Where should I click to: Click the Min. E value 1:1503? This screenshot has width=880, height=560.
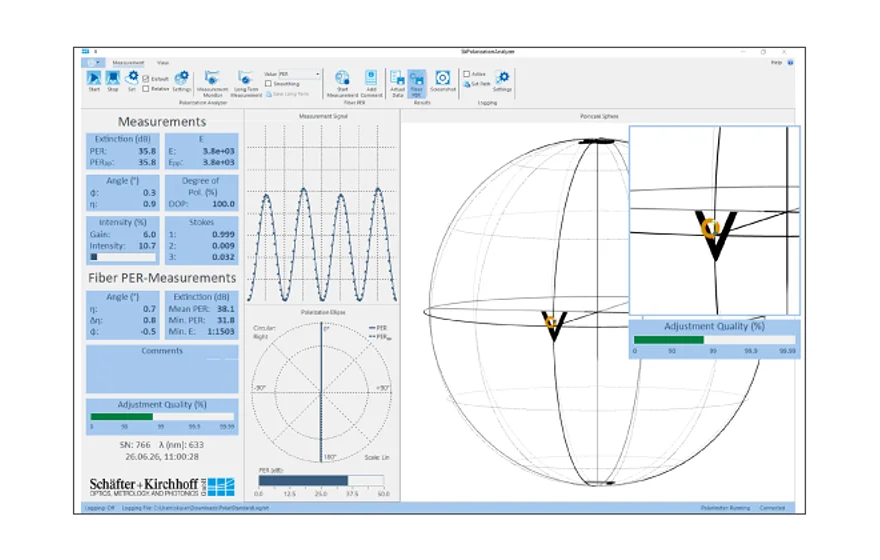[x=221, y=332]
